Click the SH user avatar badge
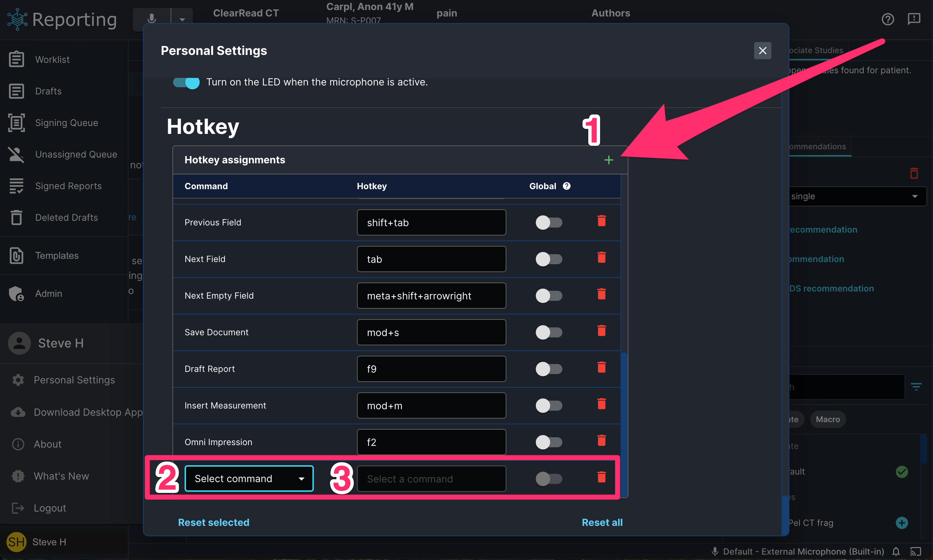This screenshot has height=560, width=933. (16, 542)
